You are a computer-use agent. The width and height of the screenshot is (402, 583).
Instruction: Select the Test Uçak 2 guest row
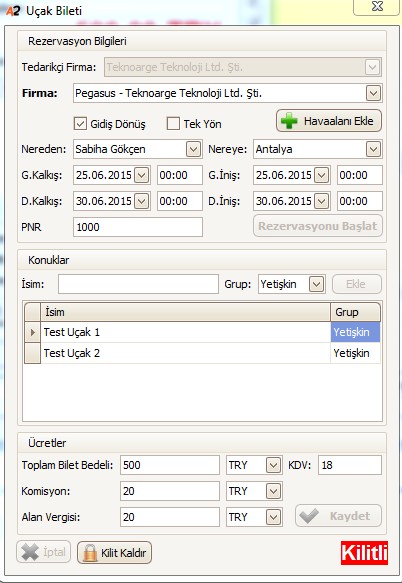pyautogui.click(x=203, y=353)
